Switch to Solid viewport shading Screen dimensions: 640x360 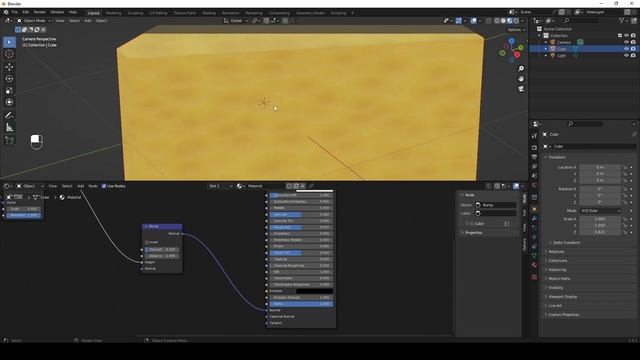(x=503, y=20)
